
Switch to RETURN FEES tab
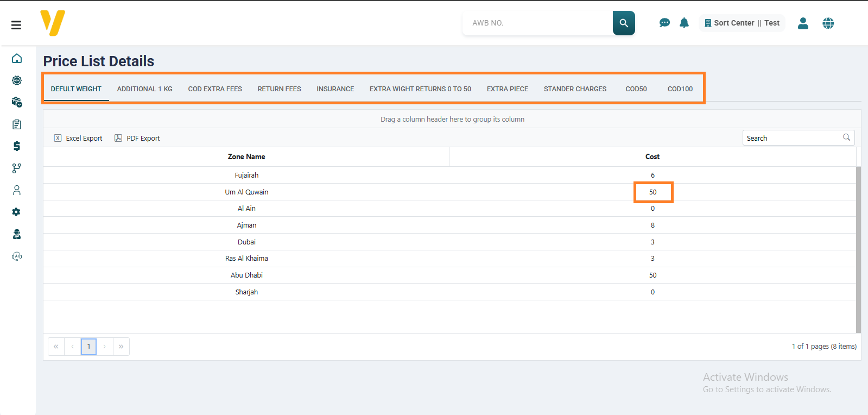pyautogui.click(x=280, y=89)
